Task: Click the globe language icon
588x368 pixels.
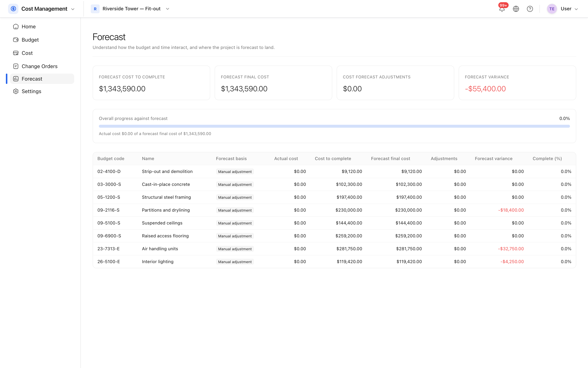Action: coord(516,9)
